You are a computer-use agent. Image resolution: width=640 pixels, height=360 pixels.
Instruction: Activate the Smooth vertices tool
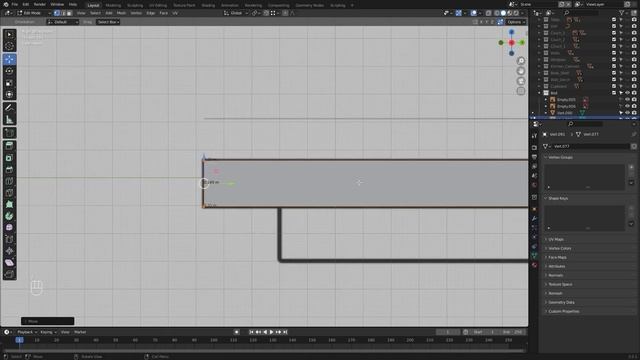pyautogui.click(x=9, y=228)
